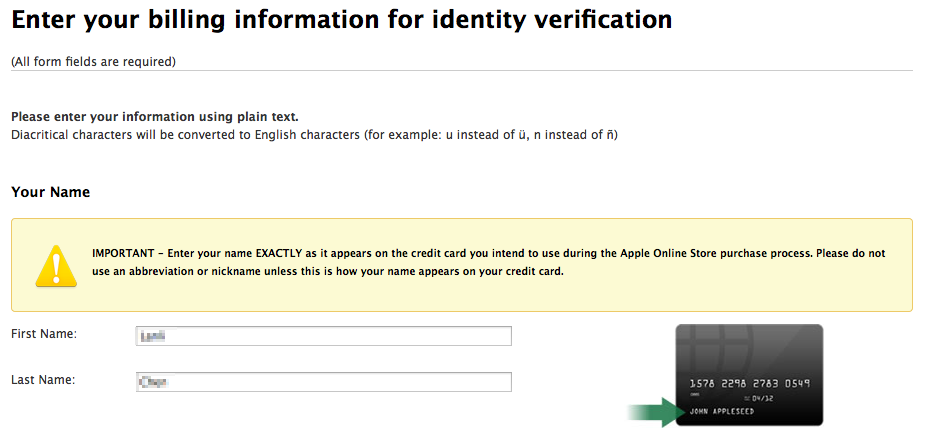928x443 pixels.
Task: Click the billing information page heading
Action: [341, 19]
